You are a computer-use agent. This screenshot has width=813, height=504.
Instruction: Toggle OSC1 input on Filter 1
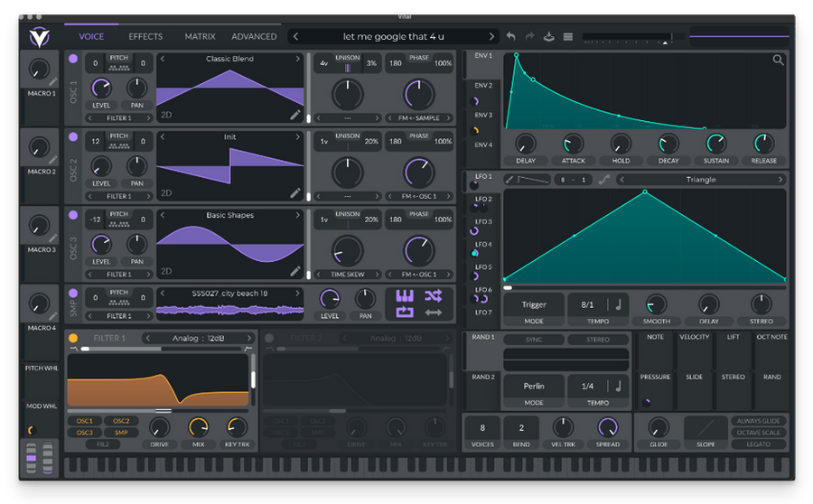(85, 421)
